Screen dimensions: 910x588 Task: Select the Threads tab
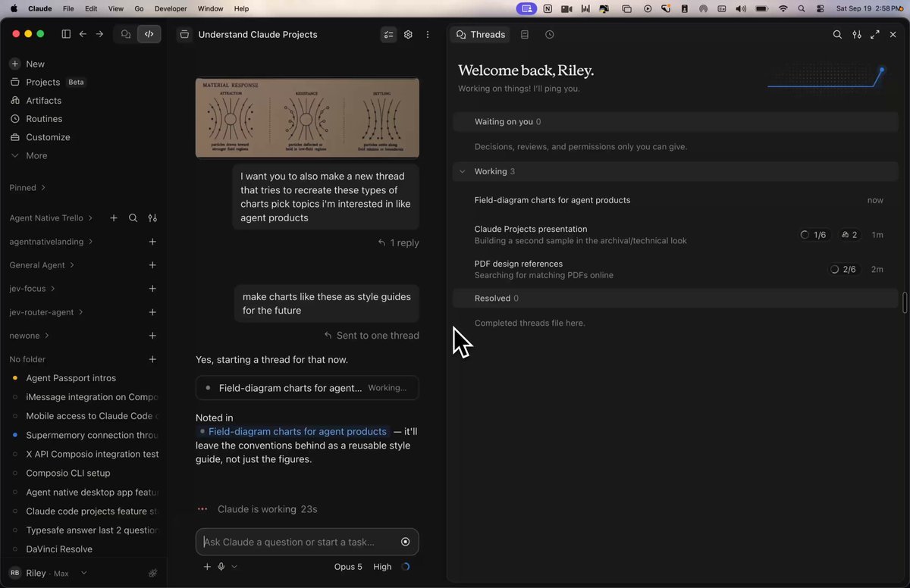click(480, 35)
